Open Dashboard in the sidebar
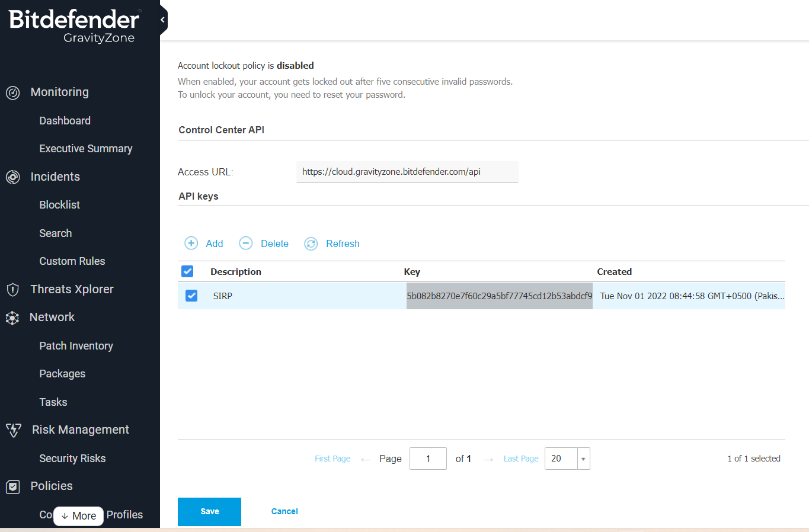 point(65,121)
